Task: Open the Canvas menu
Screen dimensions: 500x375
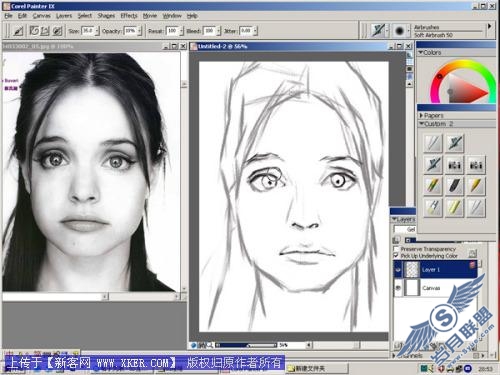Action: (42, 16)
